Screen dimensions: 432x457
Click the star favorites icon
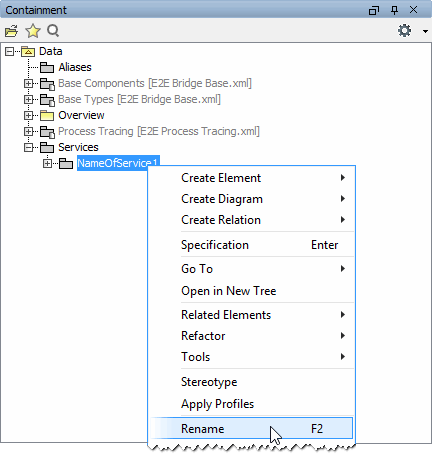coord(33,31)
